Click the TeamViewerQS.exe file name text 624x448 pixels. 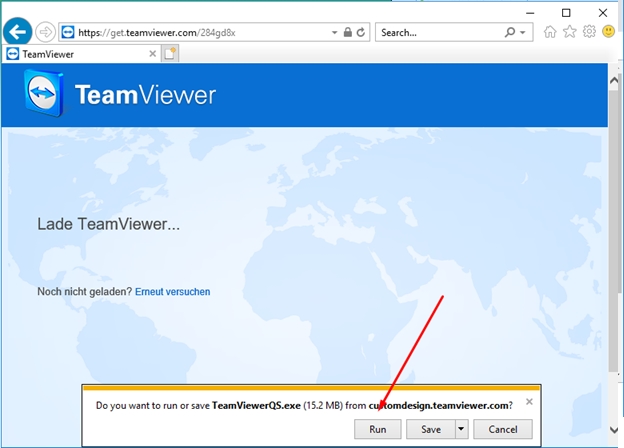[256, 405]
